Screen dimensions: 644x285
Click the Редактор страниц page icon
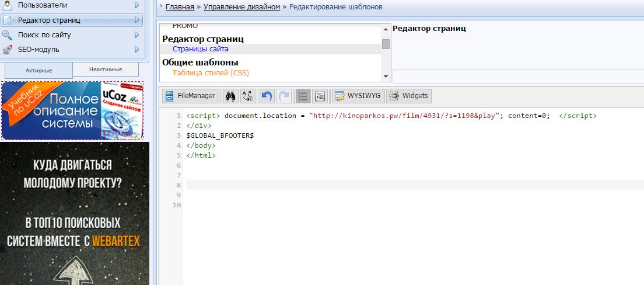coord(7,20)
